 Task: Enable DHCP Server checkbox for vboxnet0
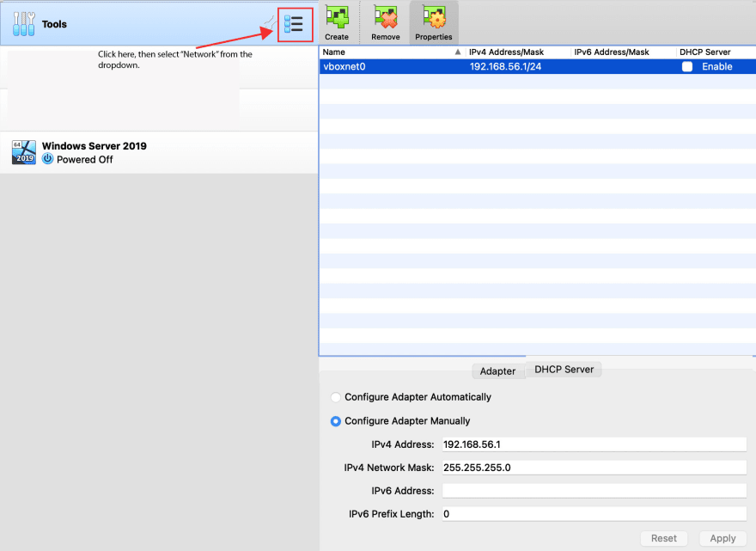coord(687,66)
